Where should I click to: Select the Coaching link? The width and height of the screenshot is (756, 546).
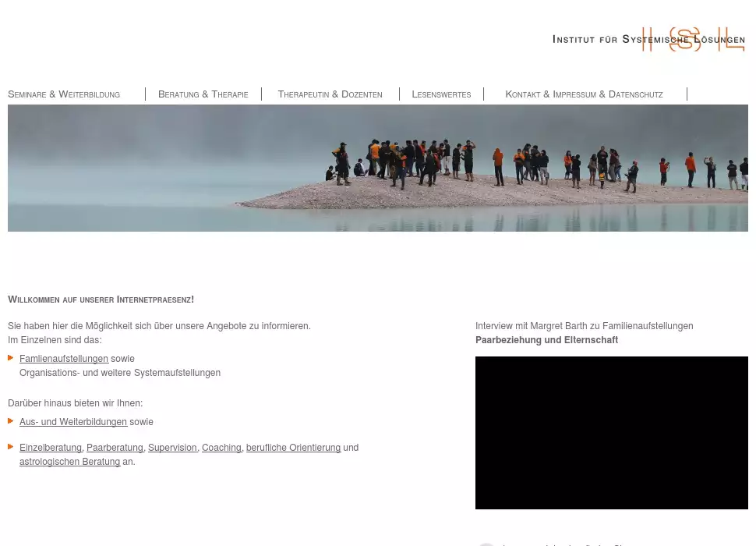pos(221,448)
